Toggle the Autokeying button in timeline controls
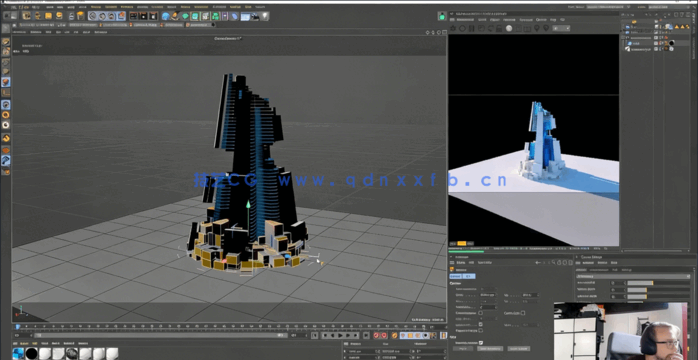 click(384, 336)
